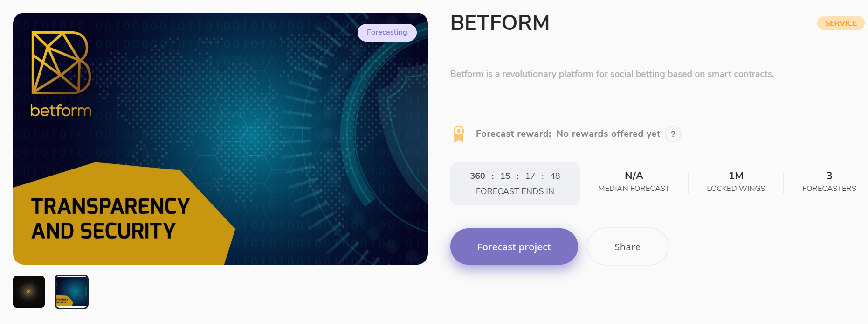
Task: Click the forecast reward help question mark
Action: tap(673, 134)
